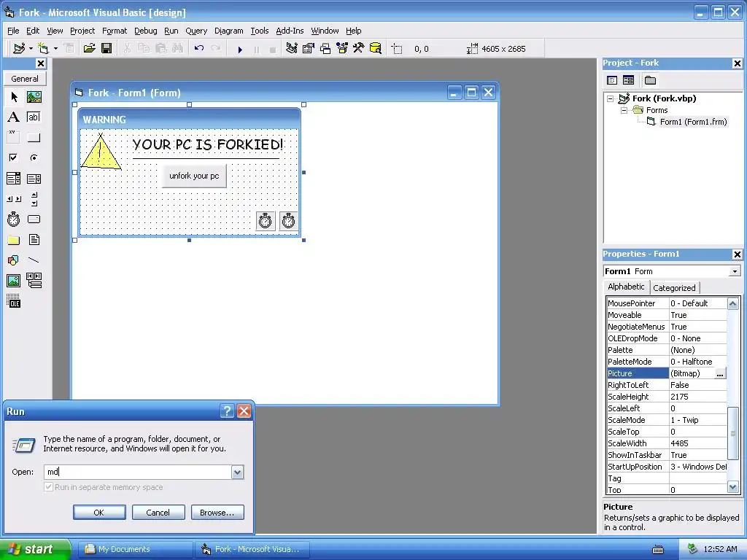Screen dimensions: 747x560
Task: Select the CommandButton control tool
Action: point(34,138)
